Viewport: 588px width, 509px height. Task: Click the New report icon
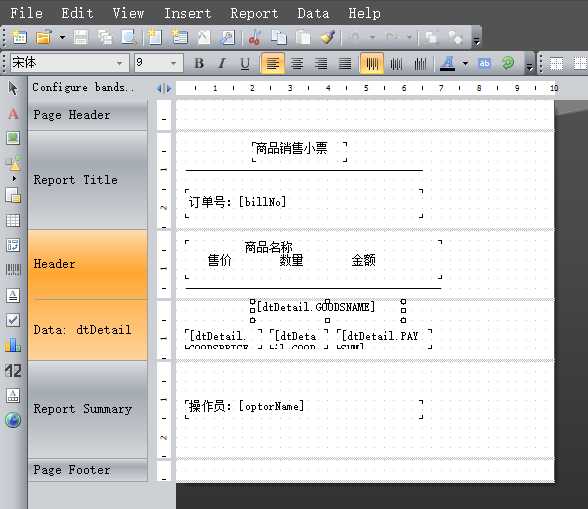click(x=19, y=38)
